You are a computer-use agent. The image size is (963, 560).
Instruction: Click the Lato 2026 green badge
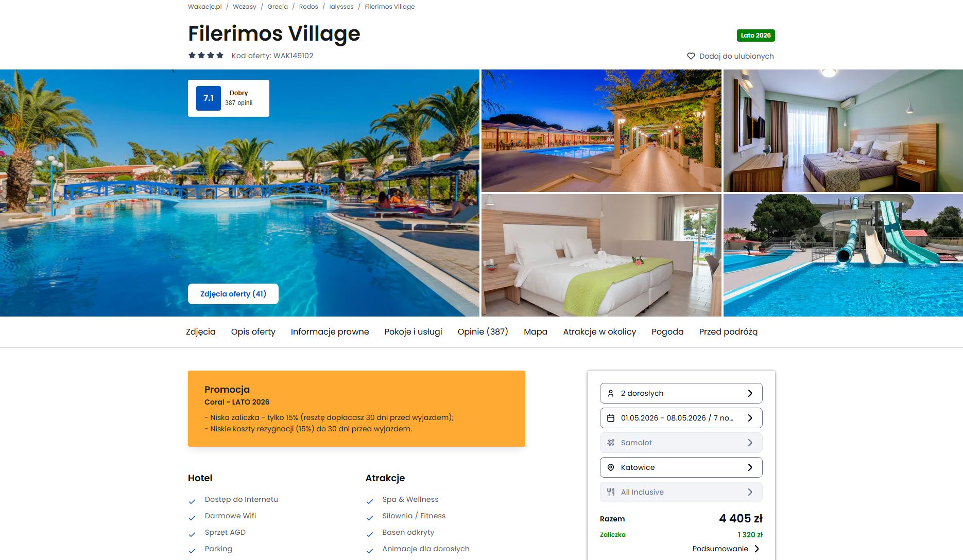click(x=755, y=36)
